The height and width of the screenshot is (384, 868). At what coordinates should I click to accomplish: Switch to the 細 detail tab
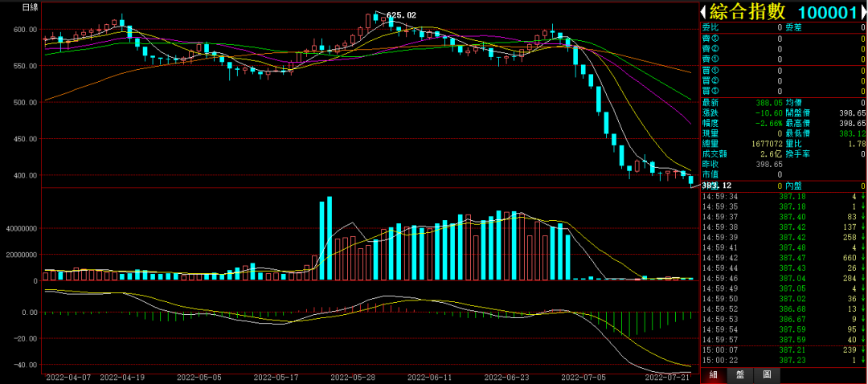tap(713, 375)
